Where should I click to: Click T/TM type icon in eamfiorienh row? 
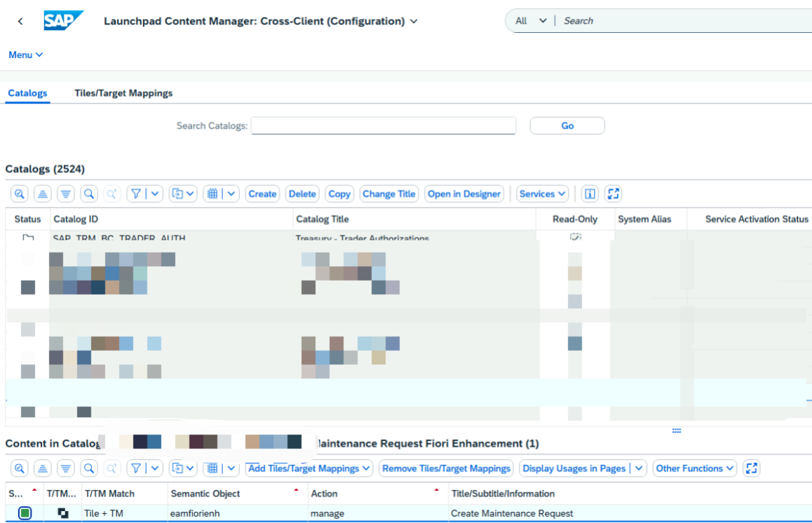(62, 513)
